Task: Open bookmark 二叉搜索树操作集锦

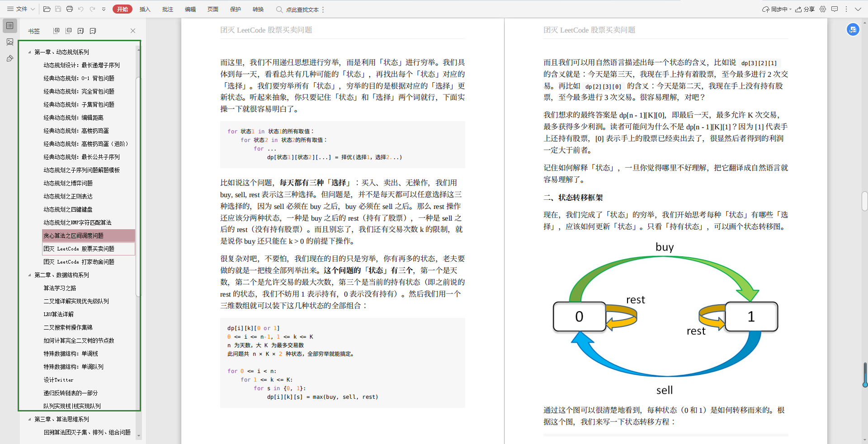Action: 68,327
